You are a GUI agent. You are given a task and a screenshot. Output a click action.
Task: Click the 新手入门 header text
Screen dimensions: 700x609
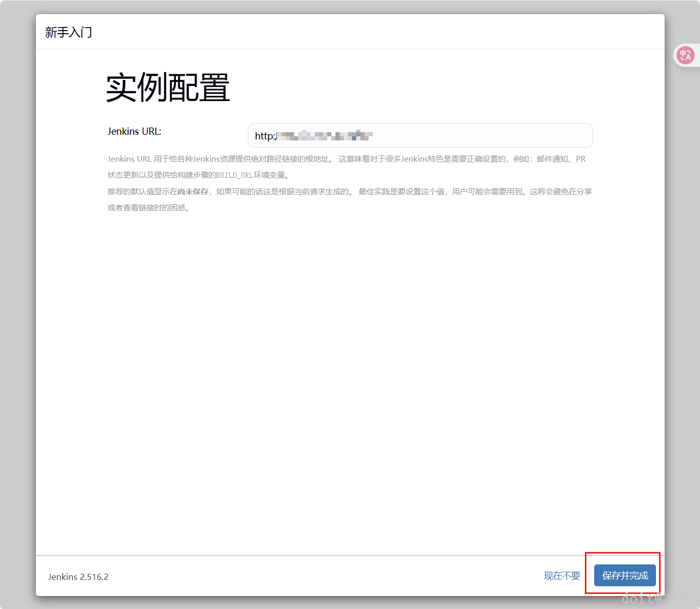pos(68,32)
